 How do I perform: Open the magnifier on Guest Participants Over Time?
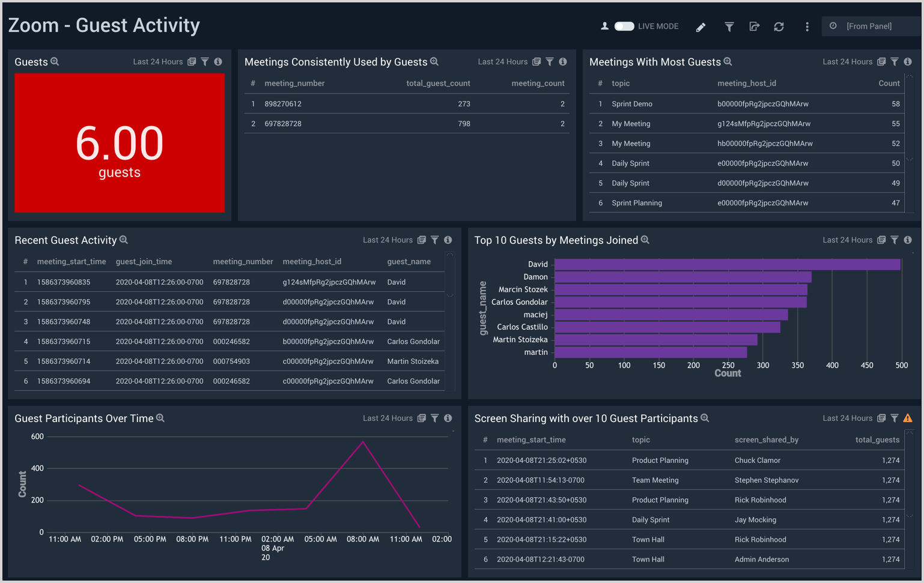point(159,418)
